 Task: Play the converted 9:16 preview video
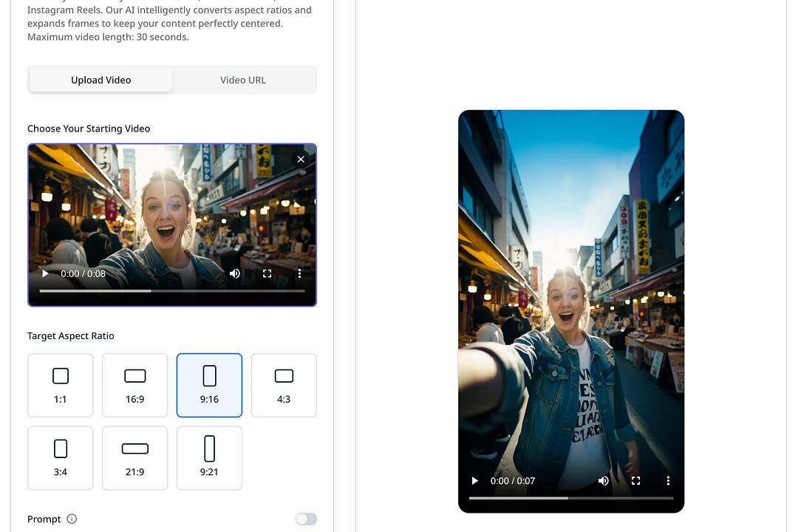[474, 480]
